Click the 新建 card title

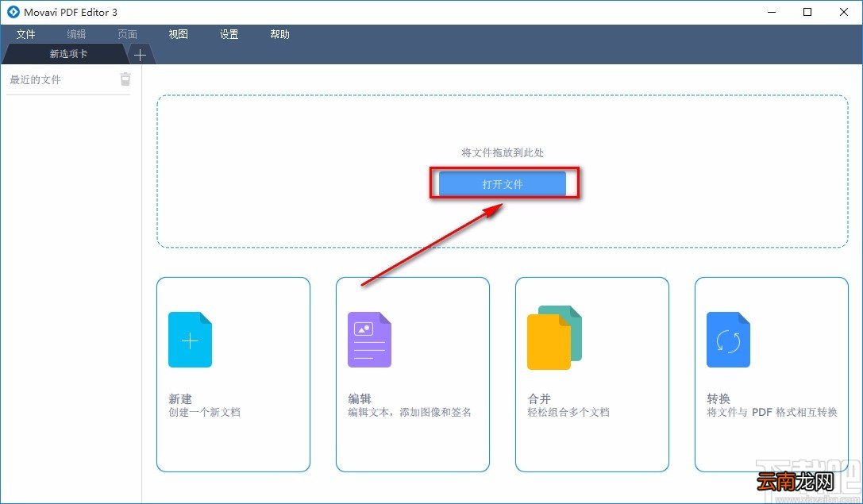tap(180, 399)
